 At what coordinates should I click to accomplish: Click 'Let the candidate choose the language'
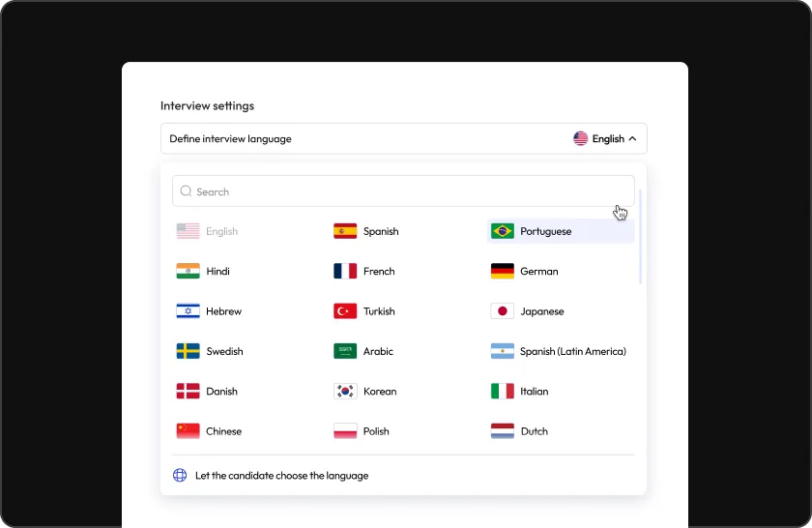click(x=281, y=475)
